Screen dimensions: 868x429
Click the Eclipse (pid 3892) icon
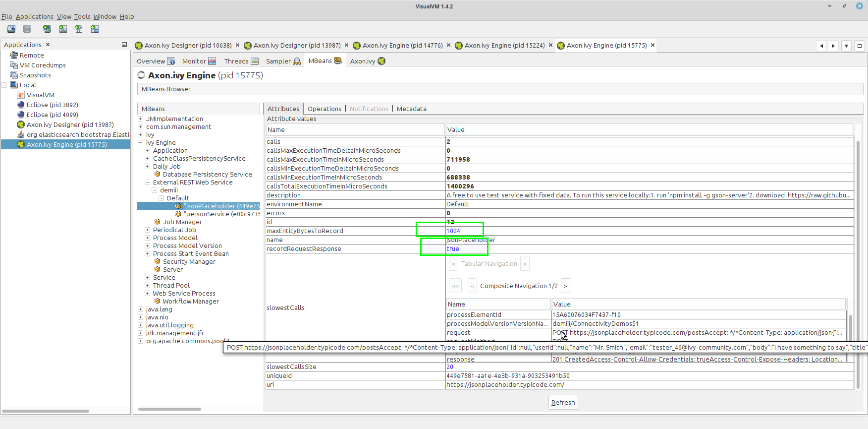pos(21,105)
